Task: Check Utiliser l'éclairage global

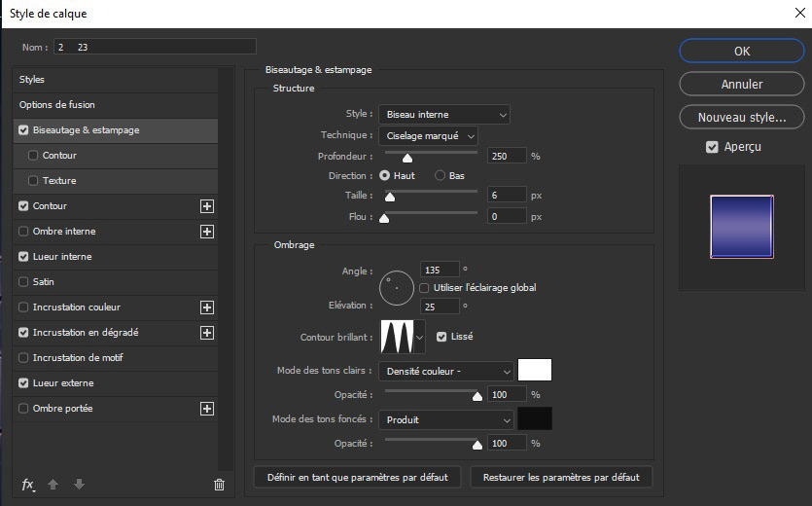Action: pyautogui.click(x=424, y=288)
